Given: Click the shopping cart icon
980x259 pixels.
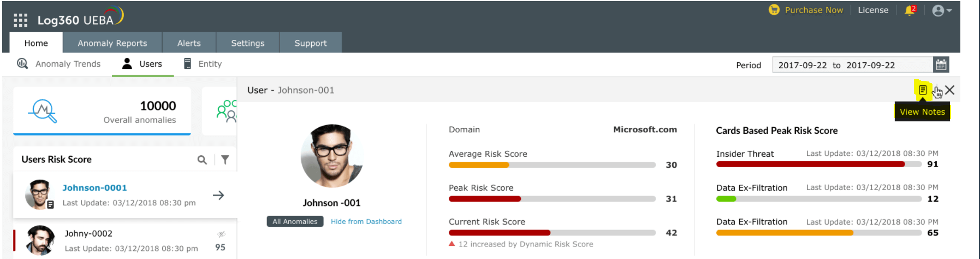Looking at the screenshot, I should pyautogui.click(x=774, y=10).
